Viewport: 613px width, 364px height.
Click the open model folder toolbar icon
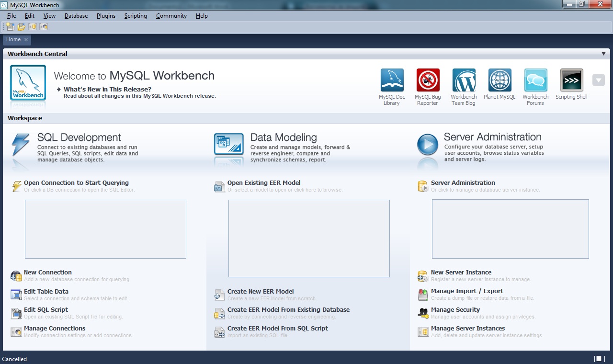(x=21, y=27)
